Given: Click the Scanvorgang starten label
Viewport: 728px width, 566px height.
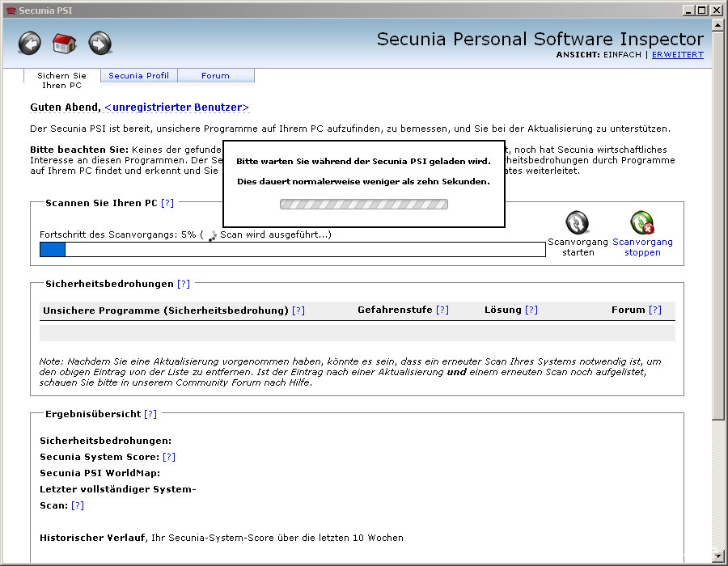Looking at the screenshot, I should pos(578,247).
